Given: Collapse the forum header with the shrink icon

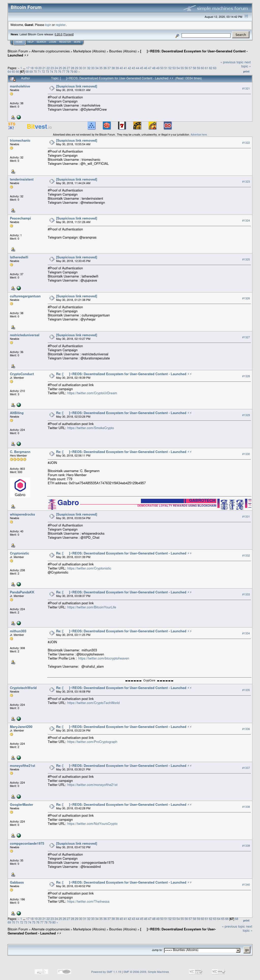Looking at the screenshot, I should (246, 16).
